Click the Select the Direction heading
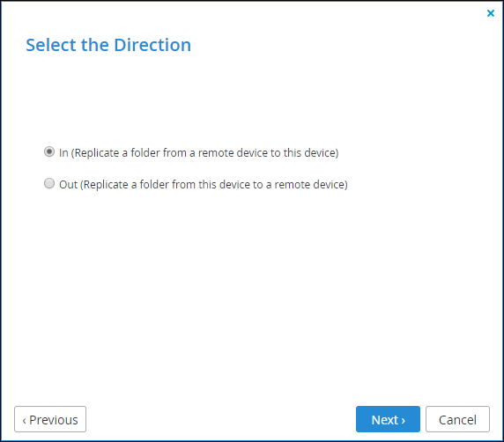504x442 pixels. 108,45
